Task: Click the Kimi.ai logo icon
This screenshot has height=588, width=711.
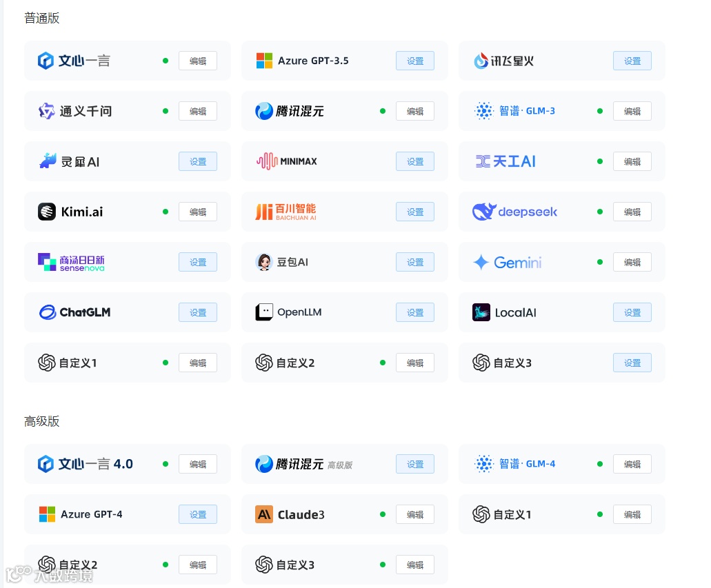Action: tap(46, 212)
